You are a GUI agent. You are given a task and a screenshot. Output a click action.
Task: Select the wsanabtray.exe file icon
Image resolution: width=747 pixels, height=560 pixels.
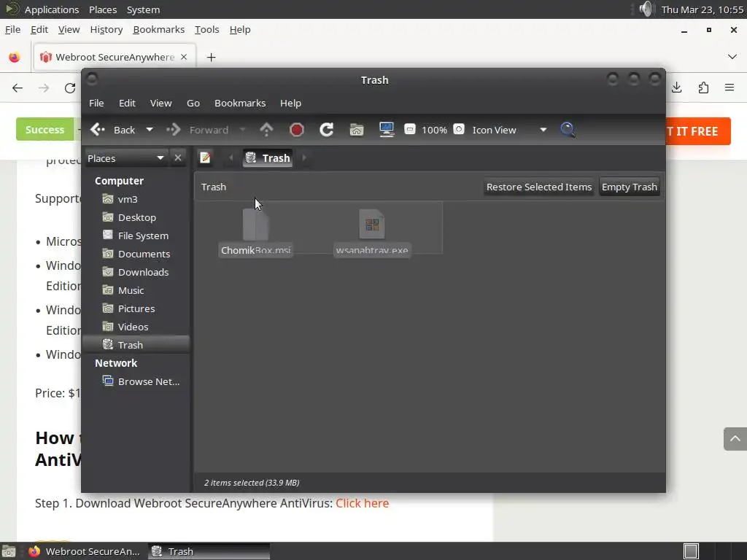point(372,224)
